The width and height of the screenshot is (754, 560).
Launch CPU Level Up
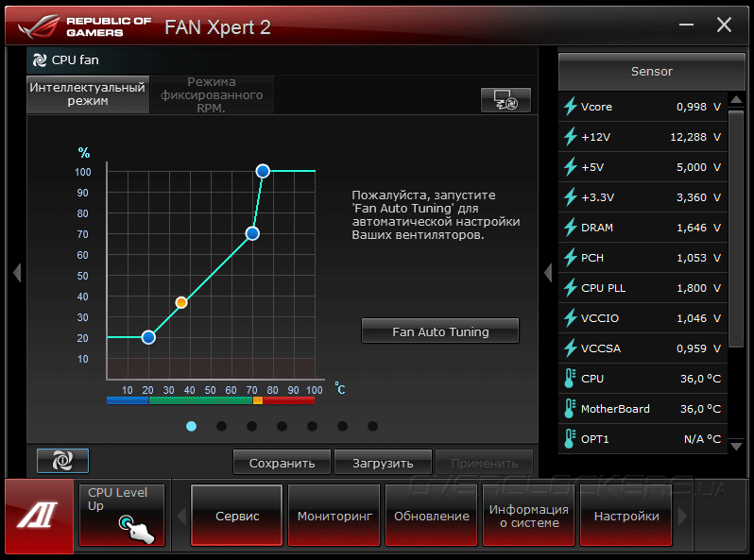tap(122, 515)
